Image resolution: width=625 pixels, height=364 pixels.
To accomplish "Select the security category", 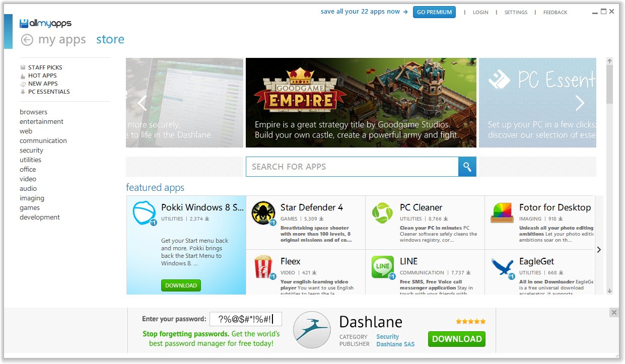I will tap(31, 150).
